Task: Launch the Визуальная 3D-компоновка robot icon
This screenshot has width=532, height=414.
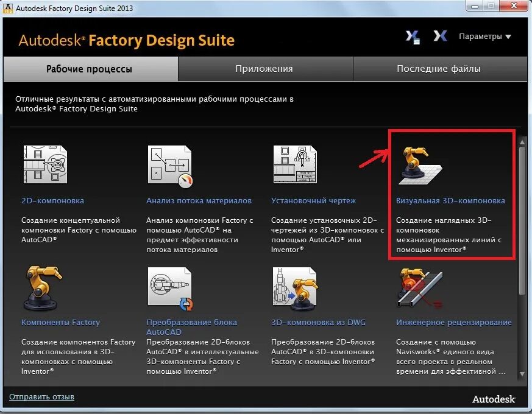Action: click(420, 166)
